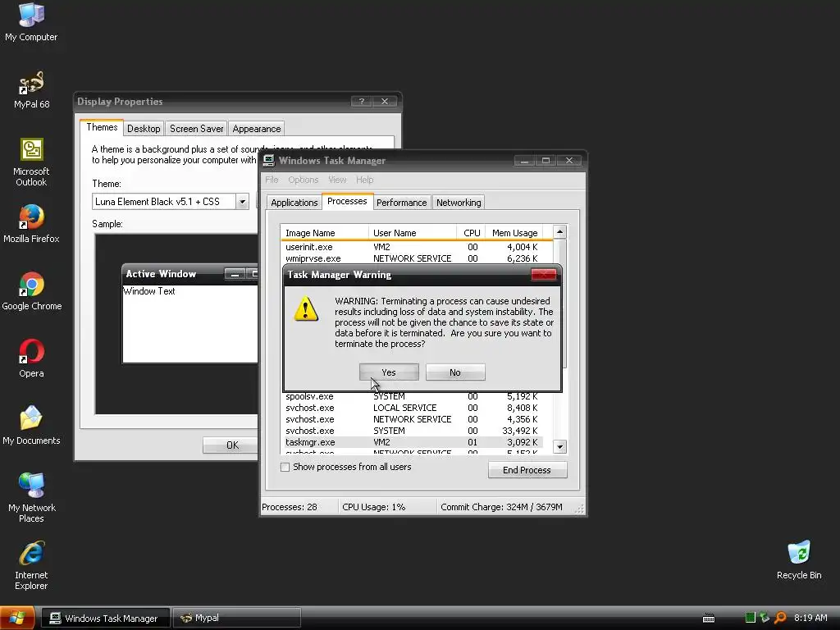Open My Network Places icon

[31, 498]
